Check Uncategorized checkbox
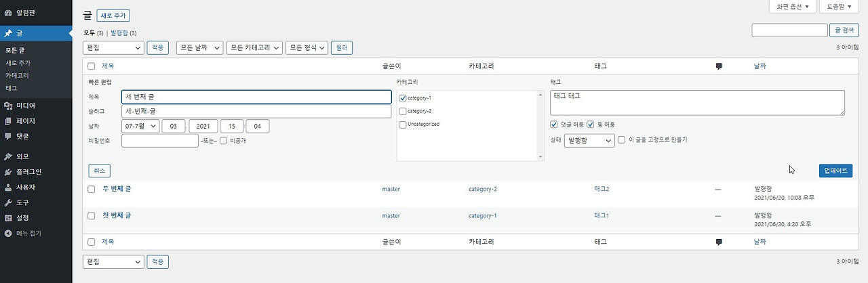Image resolution: width=868 pixels, height=283 pixels. [x=403, y=125]
